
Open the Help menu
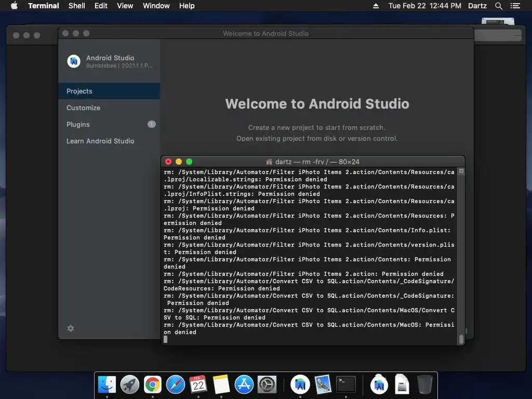[x=187, y=6]
